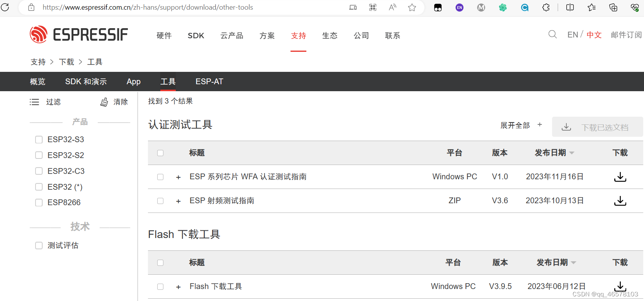Go to 支持 in the breadcrumb
This screenshot has height=301, width=644.
tap(38, 62)
